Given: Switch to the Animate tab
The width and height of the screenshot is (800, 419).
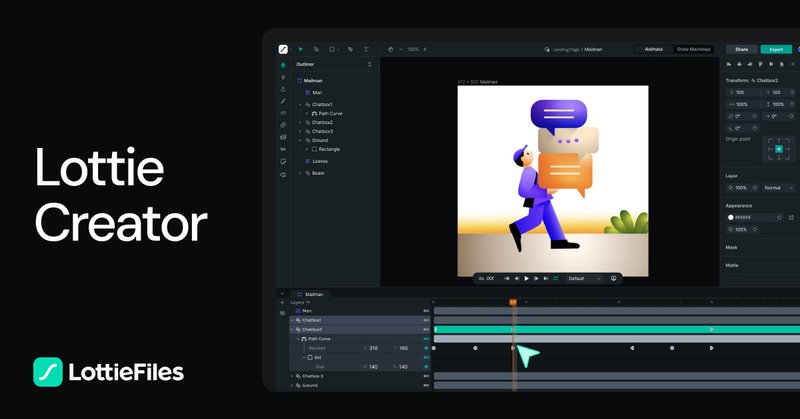Looking at the screenshot, I should (654, 49).
